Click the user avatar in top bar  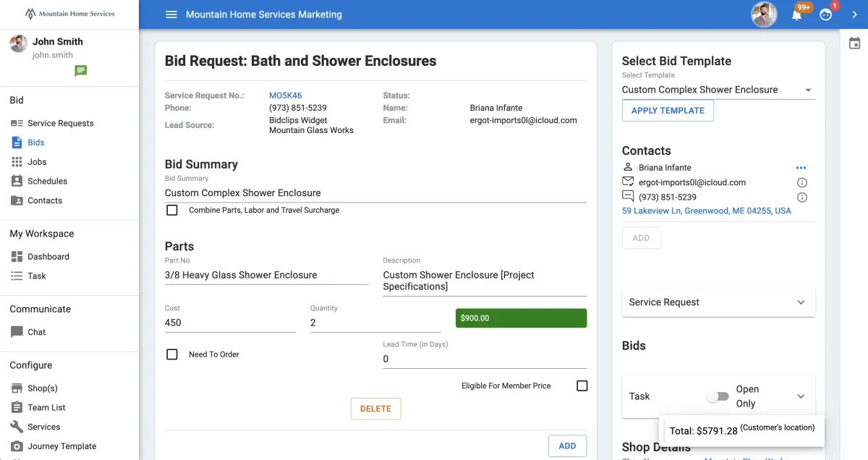point(764,14)
